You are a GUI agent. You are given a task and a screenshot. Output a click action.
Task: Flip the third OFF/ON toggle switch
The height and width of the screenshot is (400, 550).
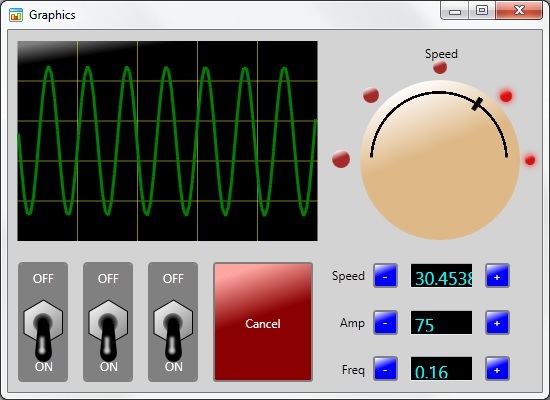173,322
